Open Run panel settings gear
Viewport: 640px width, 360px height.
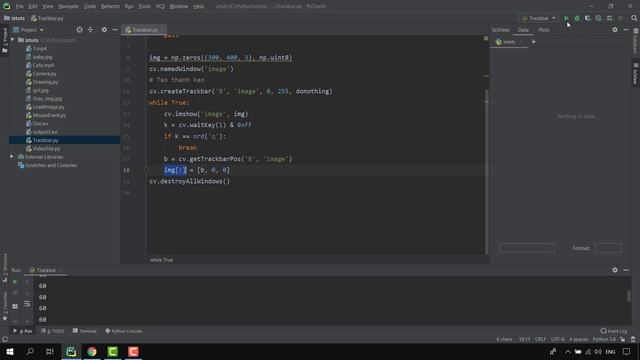[615, 270]
